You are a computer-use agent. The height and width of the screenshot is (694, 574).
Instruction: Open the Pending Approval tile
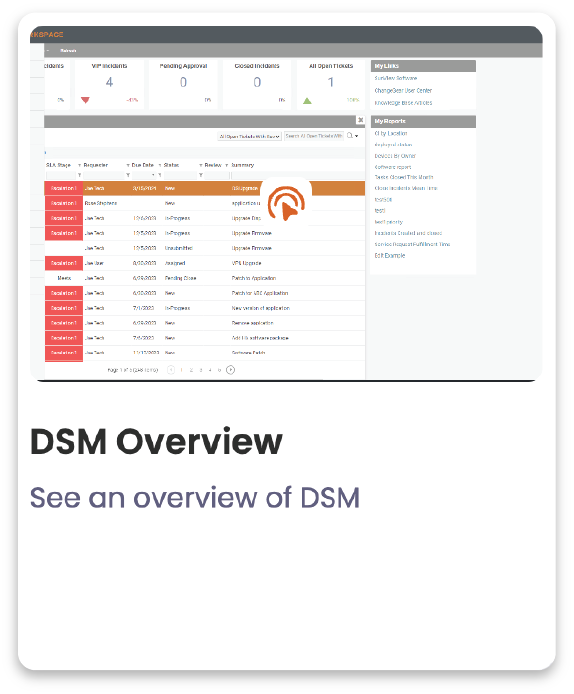183,84
